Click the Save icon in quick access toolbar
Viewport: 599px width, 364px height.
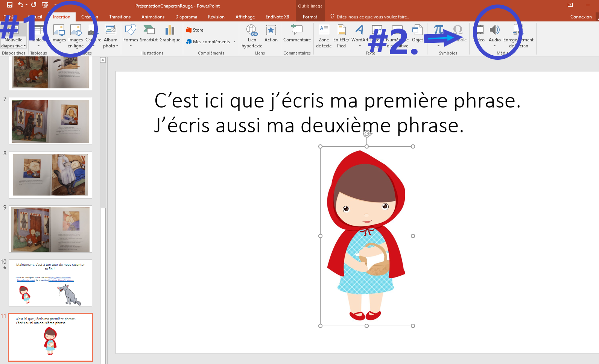pos(10,5)
